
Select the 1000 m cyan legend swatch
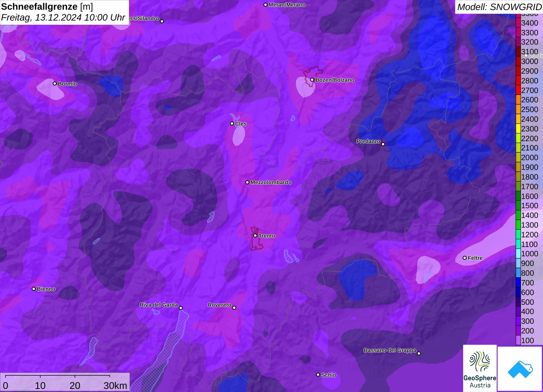(x=518, y=254)
